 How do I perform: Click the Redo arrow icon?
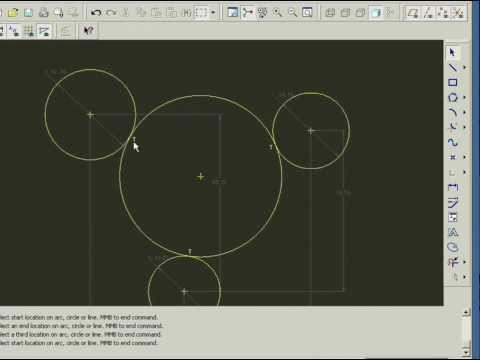click(x=111, y=13)
